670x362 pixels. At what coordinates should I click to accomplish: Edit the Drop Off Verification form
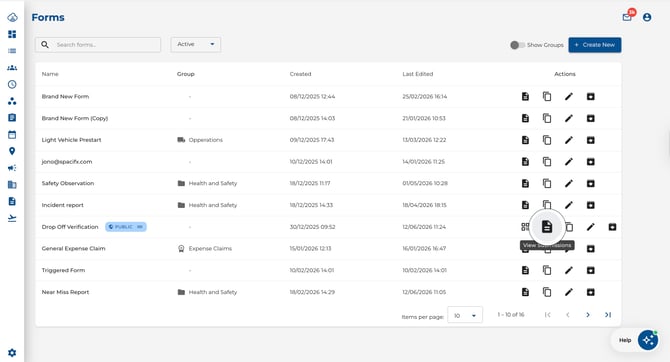591,227
